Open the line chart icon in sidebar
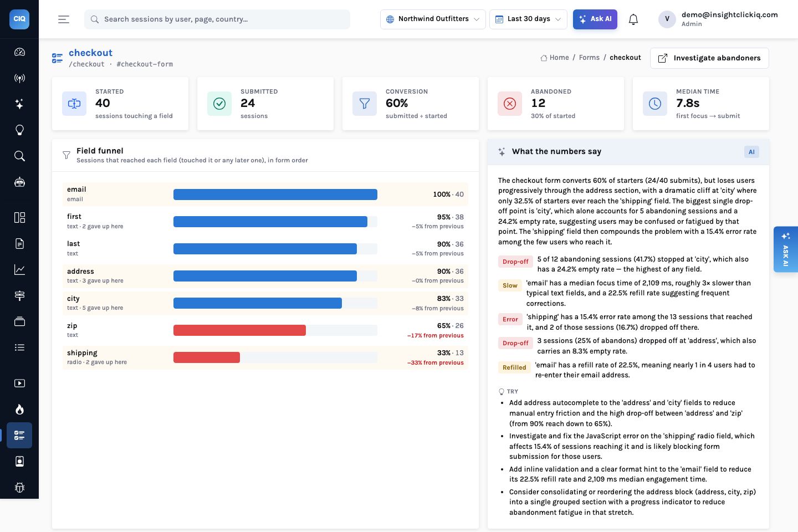This screenshot has width=798, height=532. (19, 269)
